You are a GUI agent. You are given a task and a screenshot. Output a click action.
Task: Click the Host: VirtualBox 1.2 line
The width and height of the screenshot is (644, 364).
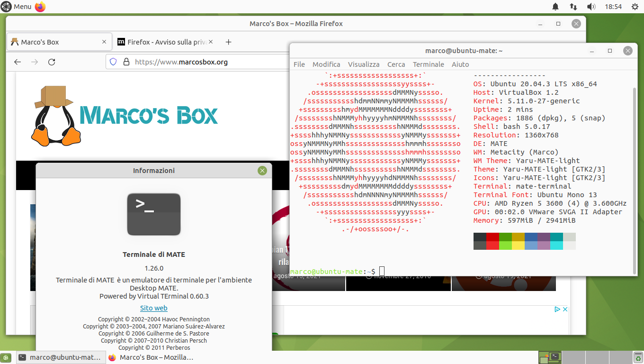[516, 92]
